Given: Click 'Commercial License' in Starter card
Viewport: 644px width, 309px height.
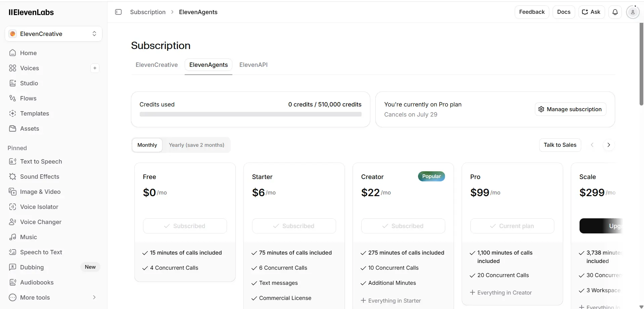Looking at the screenshot, I should pos(285,298).
